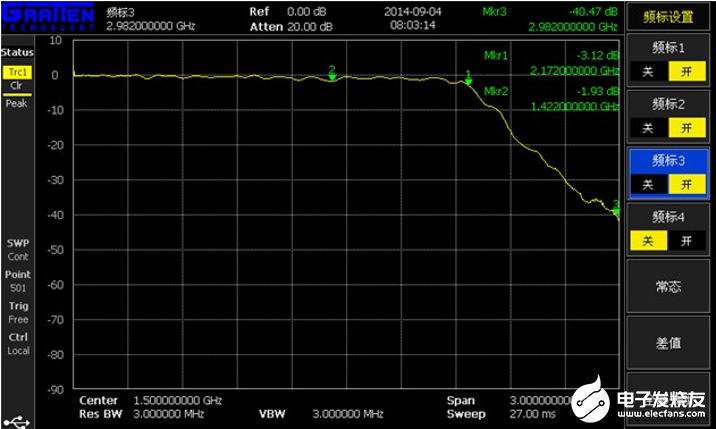The height and width of the screenshot is (429, 716).
Task: Click the time 08:03:14
Action: click(413, 25)
